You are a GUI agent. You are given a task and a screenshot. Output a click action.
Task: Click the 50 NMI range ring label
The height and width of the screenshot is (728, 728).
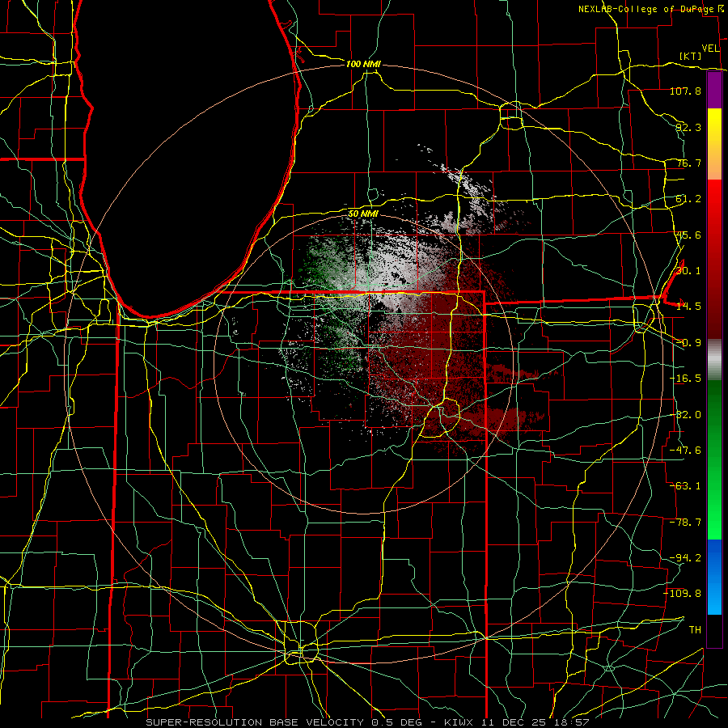363,214
